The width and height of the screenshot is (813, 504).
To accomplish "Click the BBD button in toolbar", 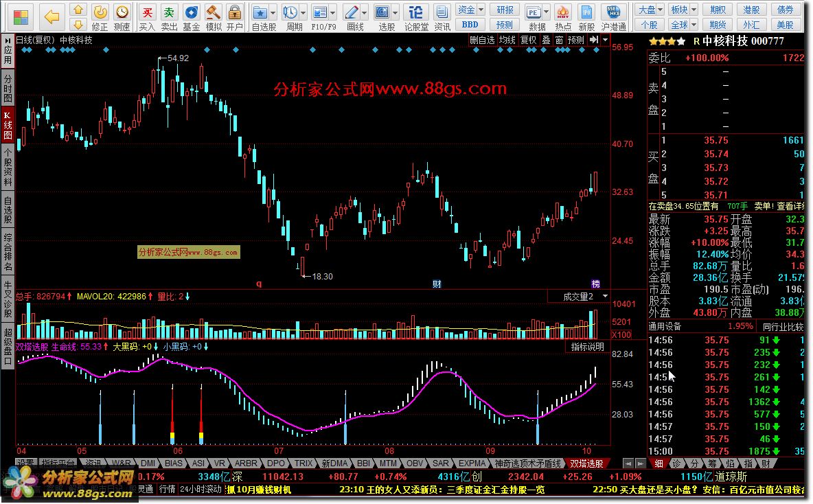I will click(470, 24).
